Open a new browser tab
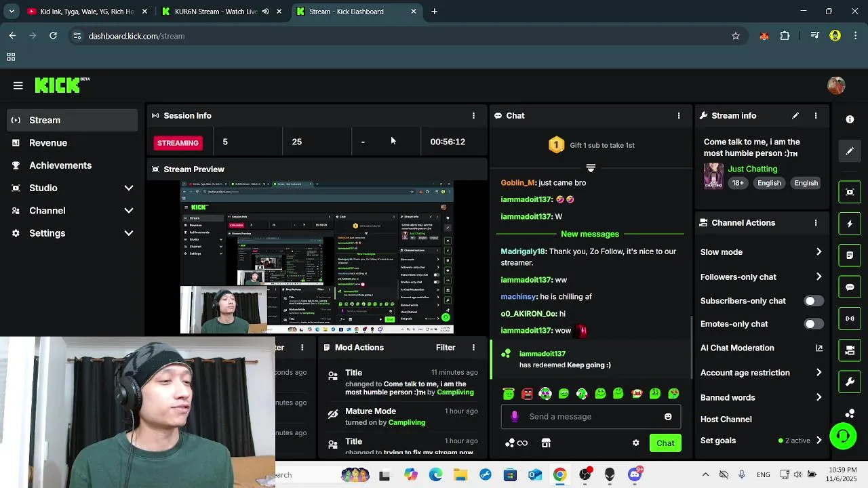868x488 pixels. click(435, 12)
